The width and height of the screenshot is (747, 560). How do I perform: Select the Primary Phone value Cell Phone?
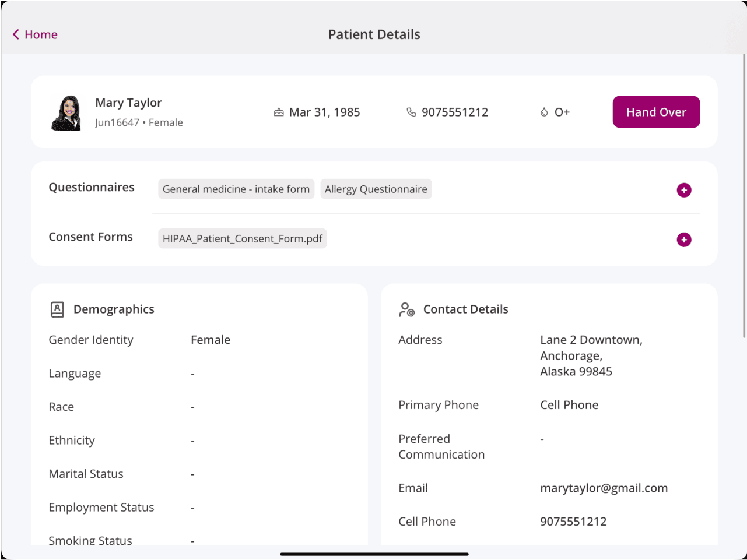click(569, 404)
